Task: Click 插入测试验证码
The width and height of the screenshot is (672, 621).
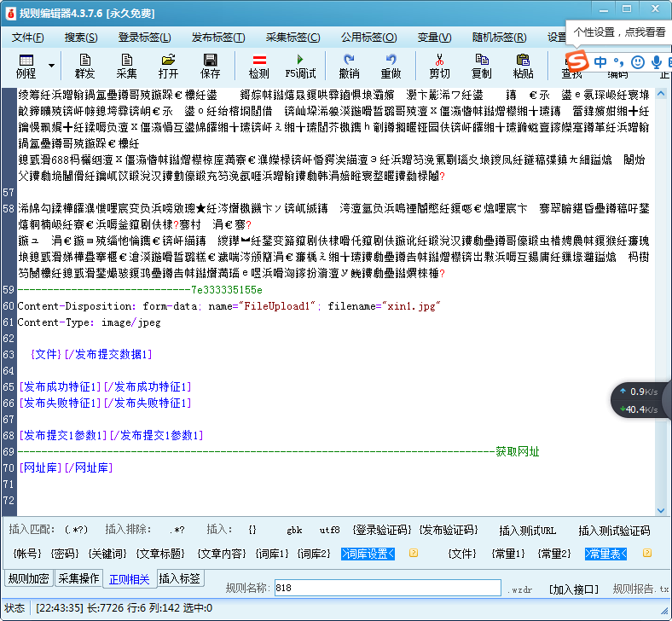Action: pyautogui.click(x=614, y=531)
